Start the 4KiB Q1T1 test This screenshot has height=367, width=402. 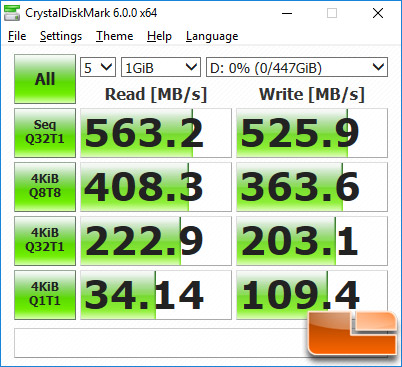45,295
